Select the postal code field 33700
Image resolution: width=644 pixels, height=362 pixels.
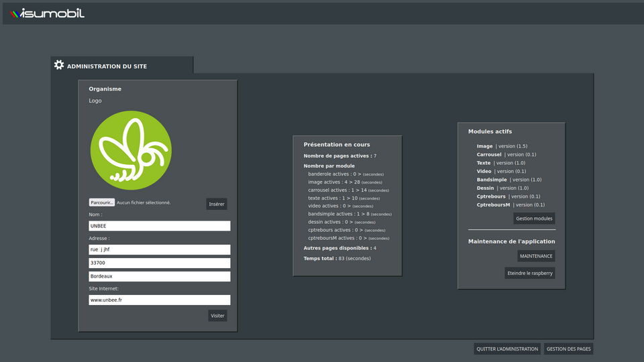tap(160, 263)
